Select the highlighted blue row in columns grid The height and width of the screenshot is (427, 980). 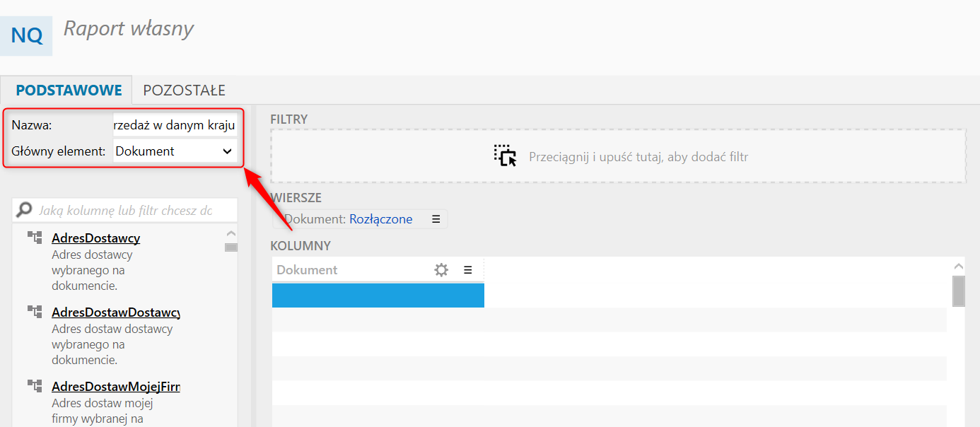click(x=378, y=295)
